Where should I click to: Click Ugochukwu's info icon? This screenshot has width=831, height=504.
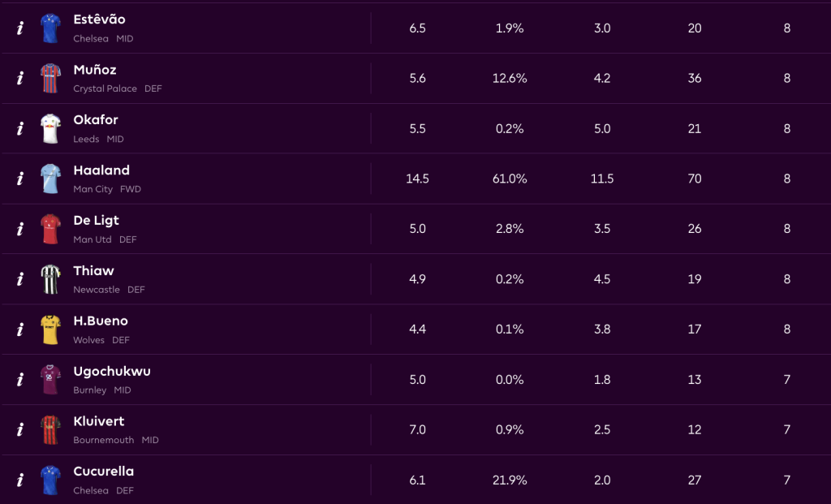click(x=20, y=381)
